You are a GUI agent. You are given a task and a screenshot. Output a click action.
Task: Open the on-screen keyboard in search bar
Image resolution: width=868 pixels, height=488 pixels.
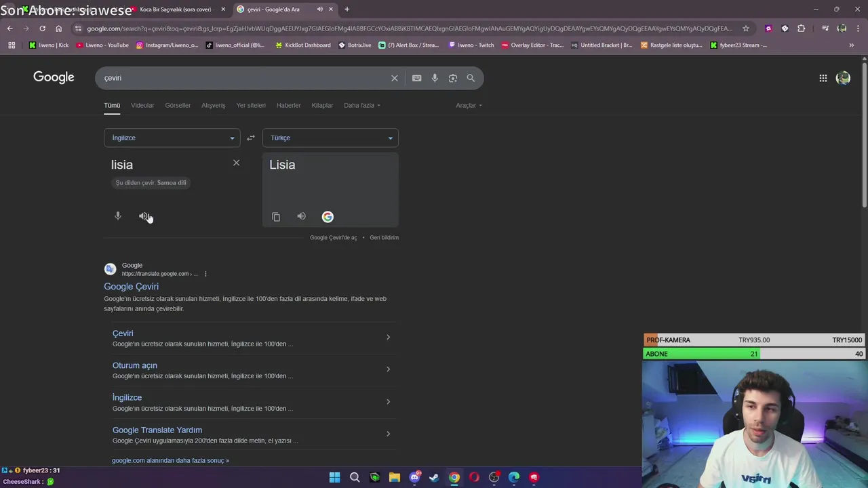click(416, 78)
